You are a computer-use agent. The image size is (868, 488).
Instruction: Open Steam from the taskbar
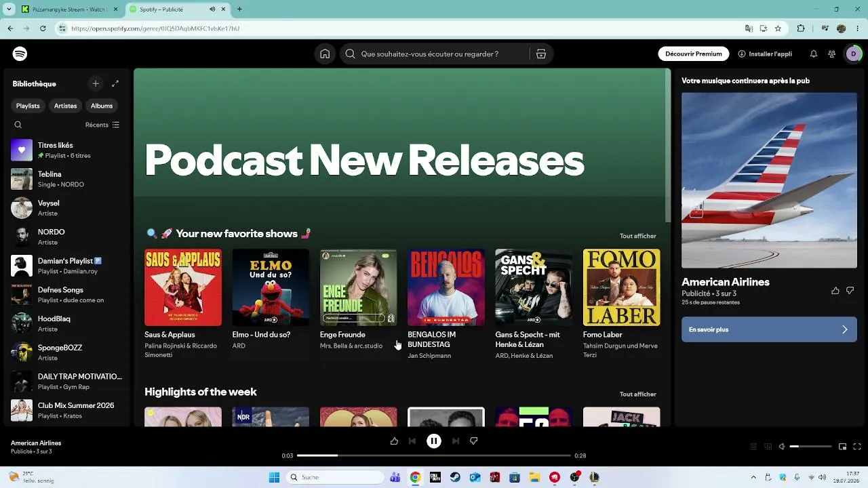[x=455, y=477]
